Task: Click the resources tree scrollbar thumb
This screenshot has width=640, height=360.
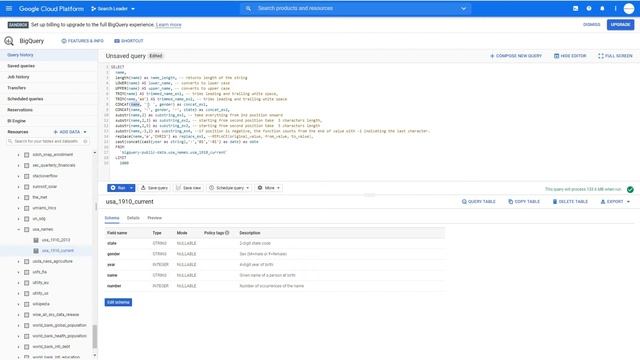Action: tap(95, 336)
